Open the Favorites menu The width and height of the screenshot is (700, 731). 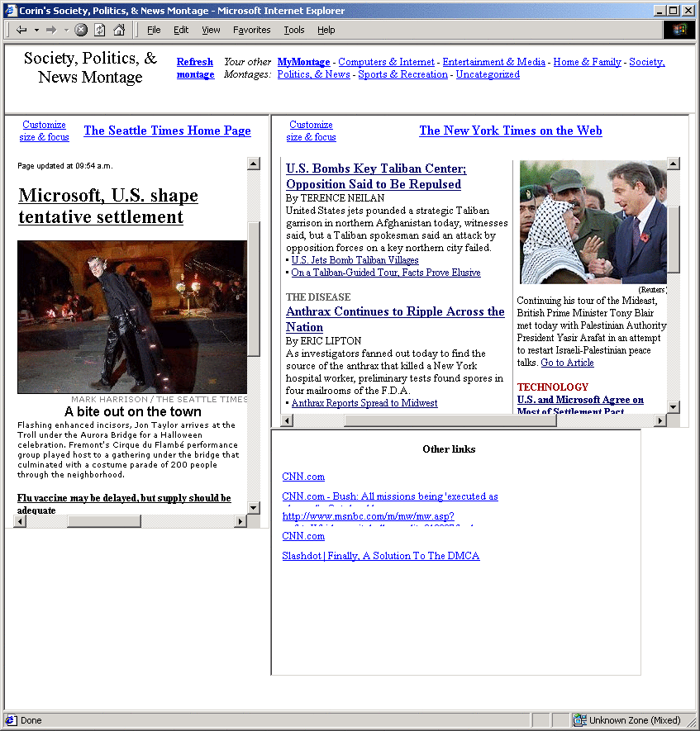pos(251,30)
